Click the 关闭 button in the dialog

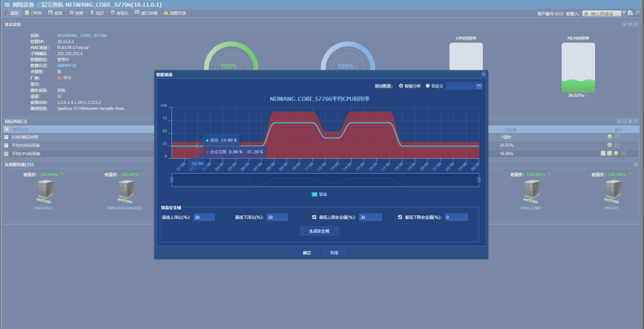pos(334,253)
